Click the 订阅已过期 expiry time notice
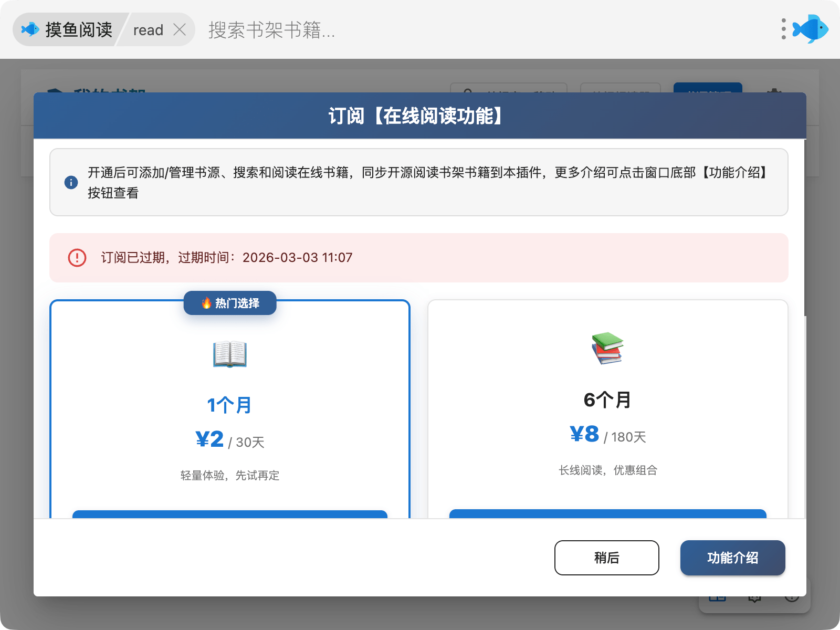840x630 pixels. (x=419, y=258)
